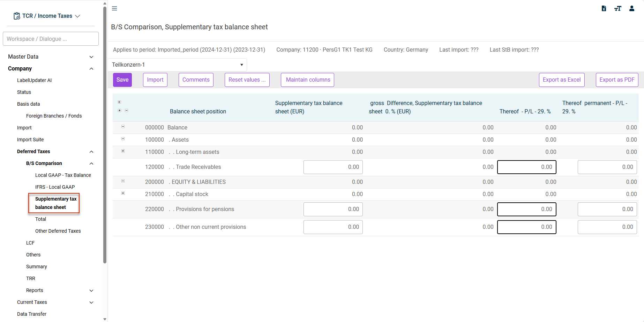Open Comments
The height and width of the screenshot is (322, 644).
click(x=196, y=80)
